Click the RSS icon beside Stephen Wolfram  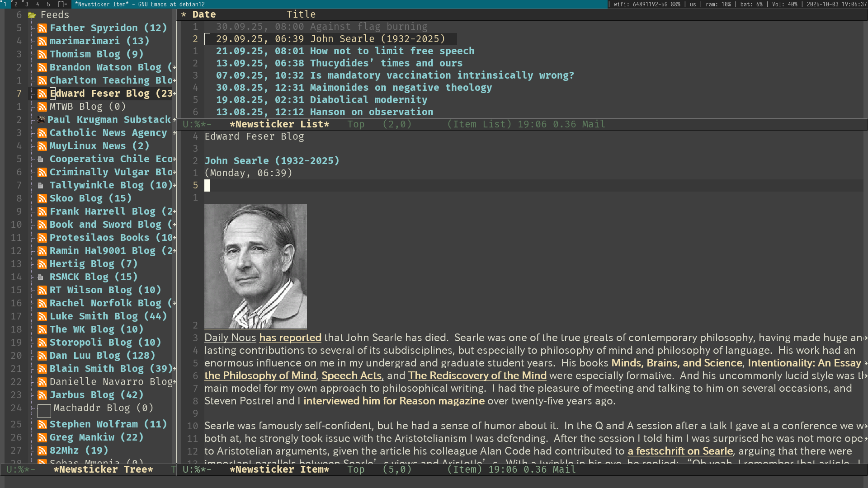pos(42,424)
